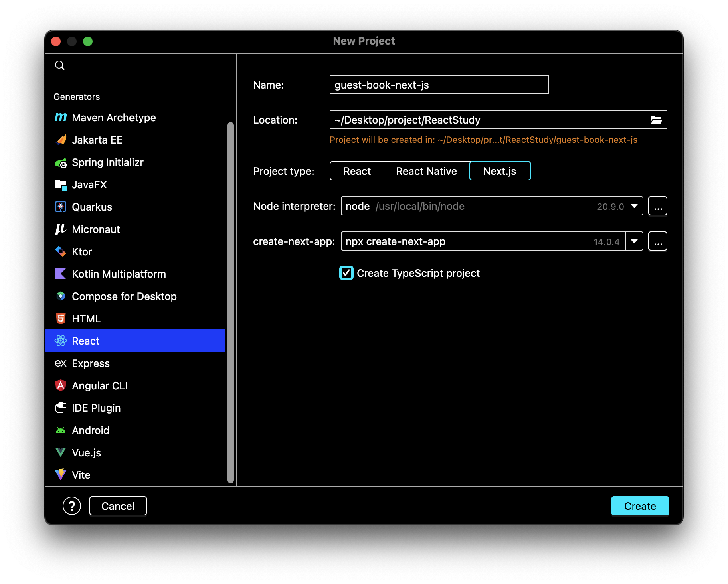Image resolution: width=728 pixels, height=584 pixels.
Task: Click the Kotlin Multiplatform K icon
Action: tap(61, 274)
